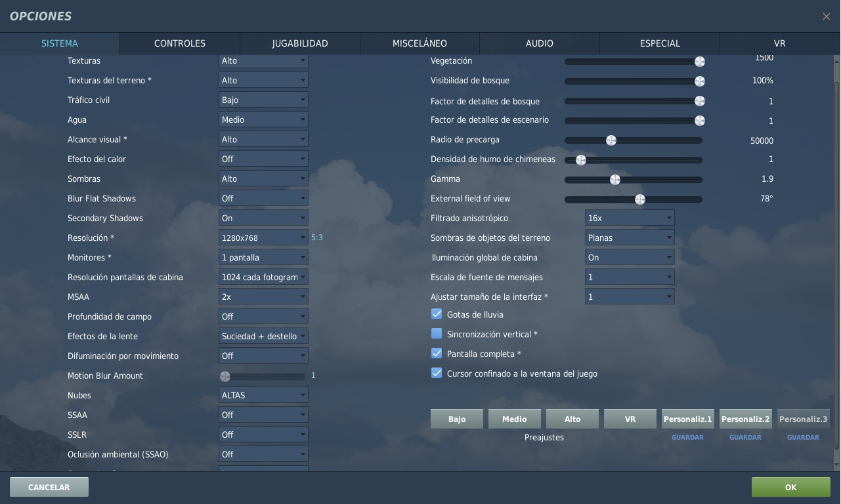Click the Factor de detalles de bosque slider
Screen dimensions: 841x504
click(634, 101)
